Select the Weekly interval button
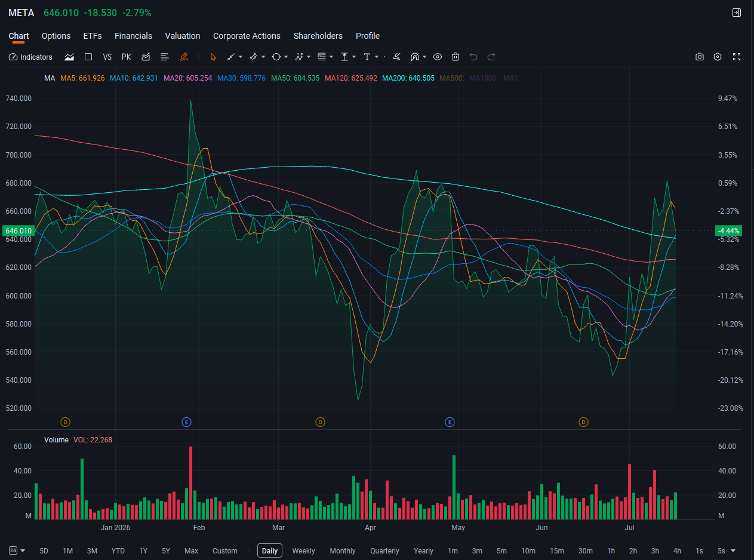Viewport: 754px width, 560px height. tap(303, 550)
